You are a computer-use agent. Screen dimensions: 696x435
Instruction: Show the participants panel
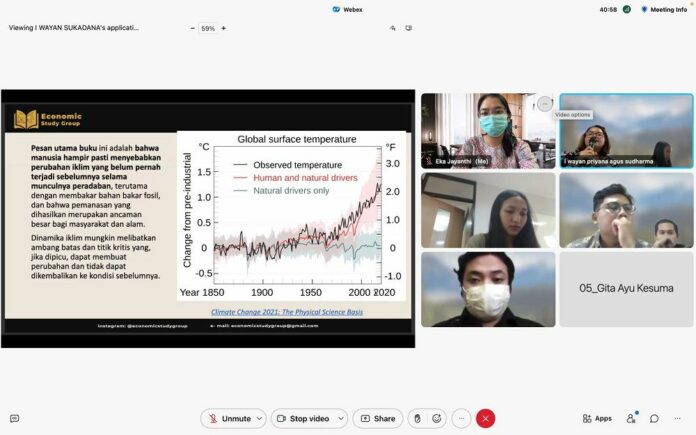(x=632, y=418)
